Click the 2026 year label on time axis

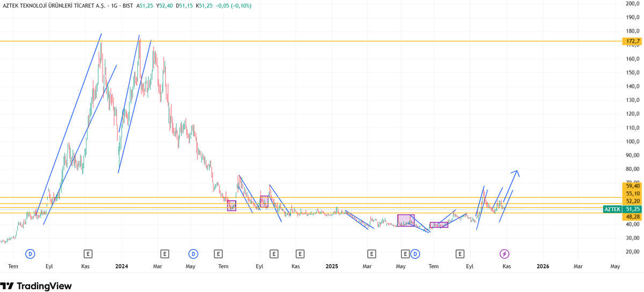(543, 266)
